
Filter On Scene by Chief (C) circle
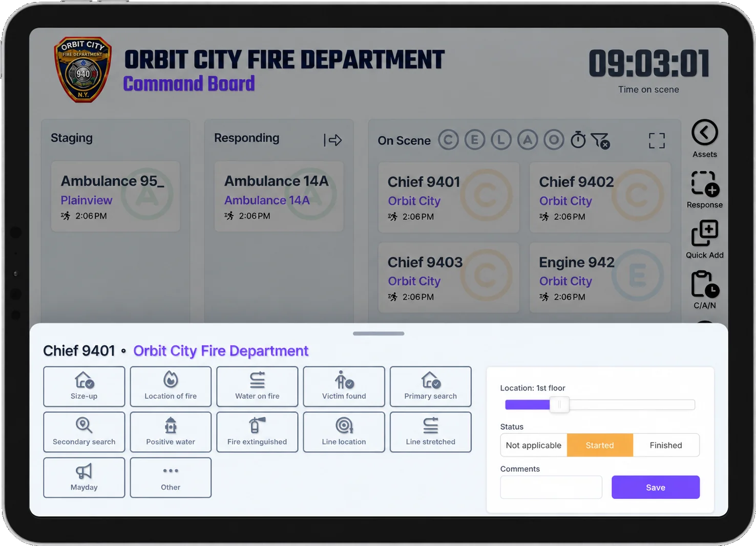(x=448, y=140)
